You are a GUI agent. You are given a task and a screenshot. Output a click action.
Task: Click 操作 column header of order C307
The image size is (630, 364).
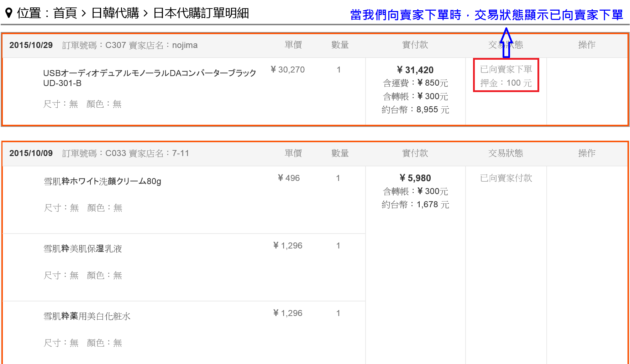coord(587,45)
